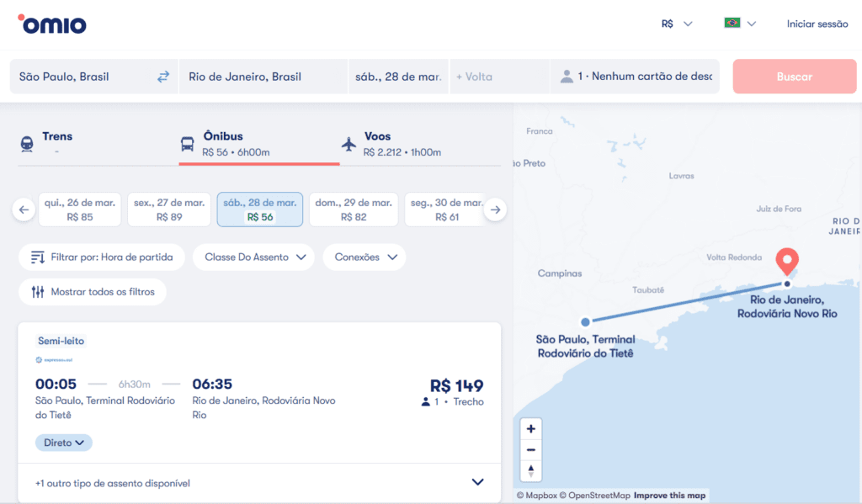Swap origin and destination cities
Viewport: 862px width, 504px height.
[163, 77]
